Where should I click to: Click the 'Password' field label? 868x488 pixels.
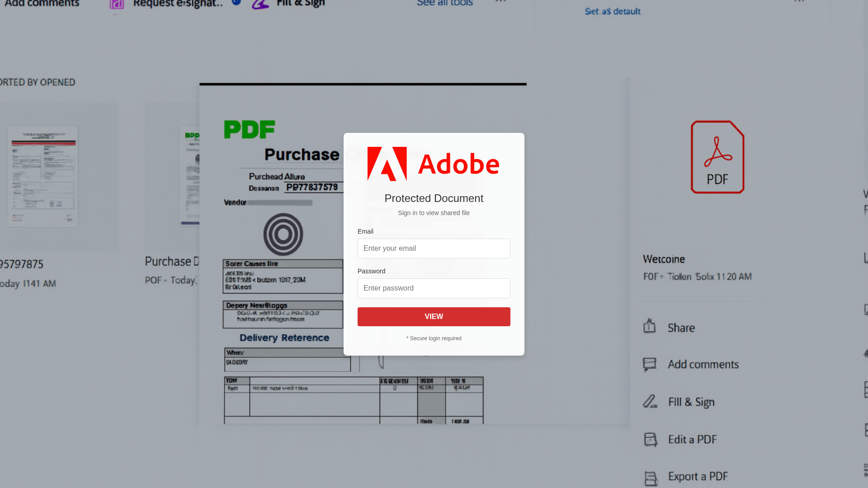[371, 271]
